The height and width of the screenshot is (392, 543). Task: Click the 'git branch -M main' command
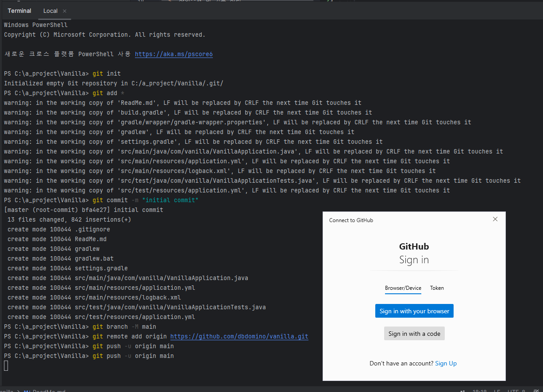(124, 327)
